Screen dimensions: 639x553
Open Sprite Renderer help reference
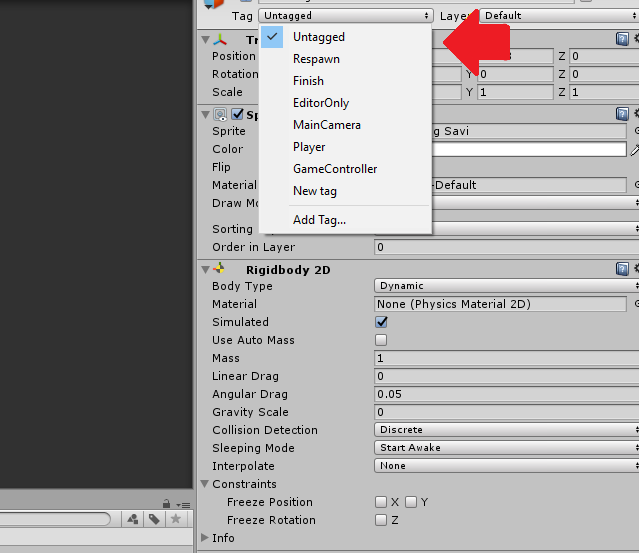click(622, 114)
